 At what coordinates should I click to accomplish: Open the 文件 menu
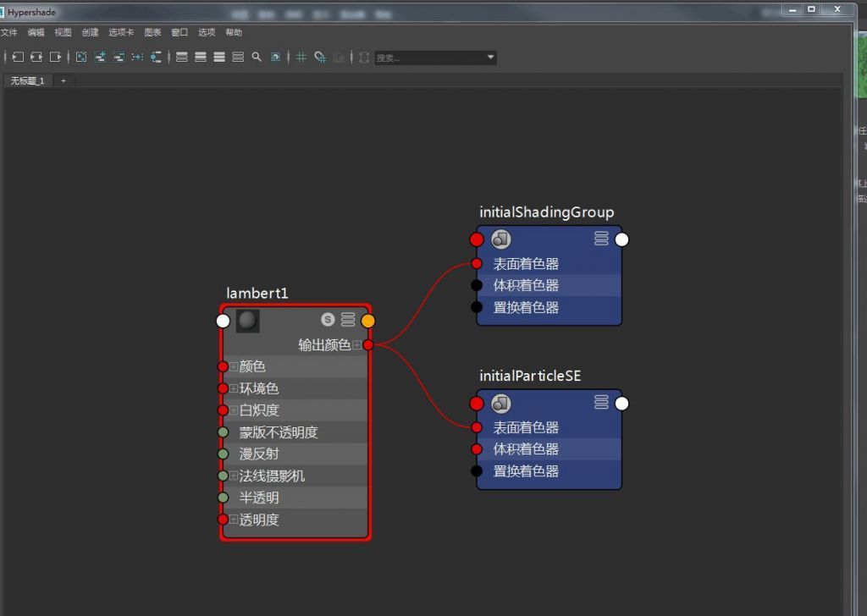(x=8, y=33)
